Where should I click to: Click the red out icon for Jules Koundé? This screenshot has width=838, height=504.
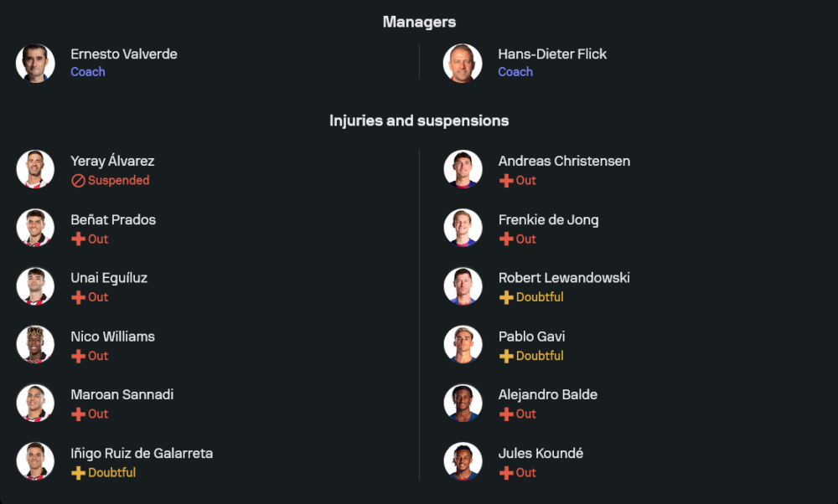pyautogui.click(x=505, y=473)
